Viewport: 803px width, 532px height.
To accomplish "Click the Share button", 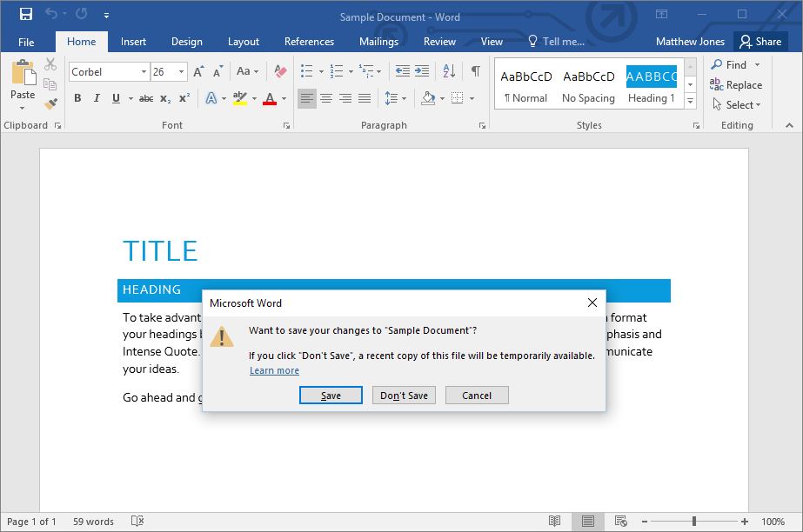I will 761,42.
